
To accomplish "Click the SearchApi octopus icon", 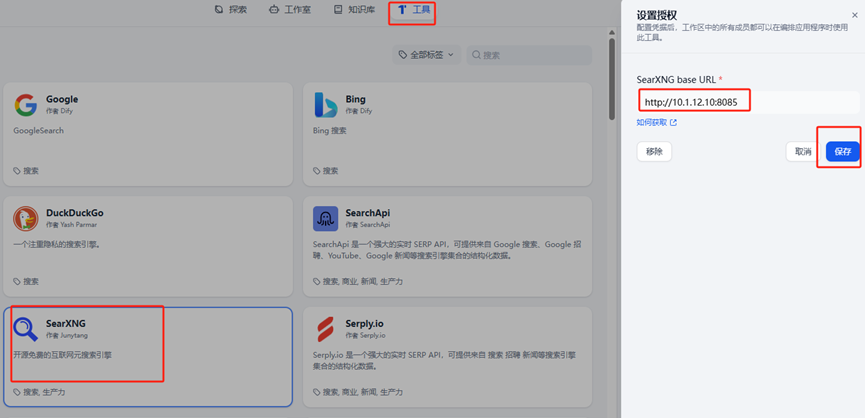I will (x=325, y=218).
